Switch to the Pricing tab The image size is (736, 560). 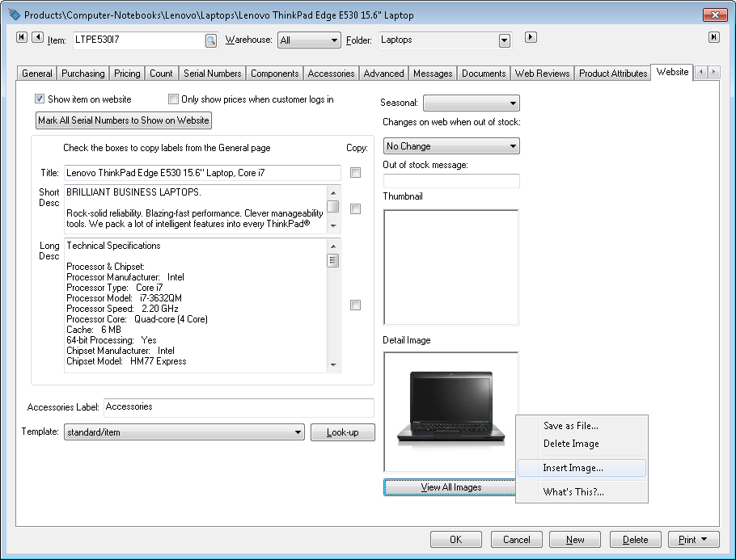(127, 74)
